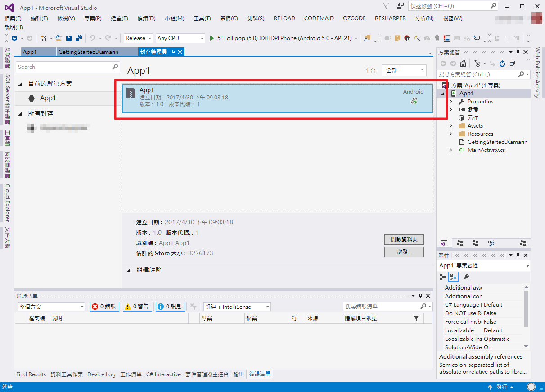
Task: Click the 開啟資料夾 button
Action: click(x=404, y=239)
